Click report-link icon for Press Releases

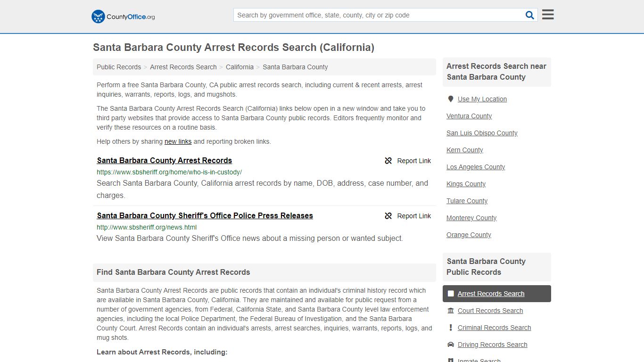388,216
